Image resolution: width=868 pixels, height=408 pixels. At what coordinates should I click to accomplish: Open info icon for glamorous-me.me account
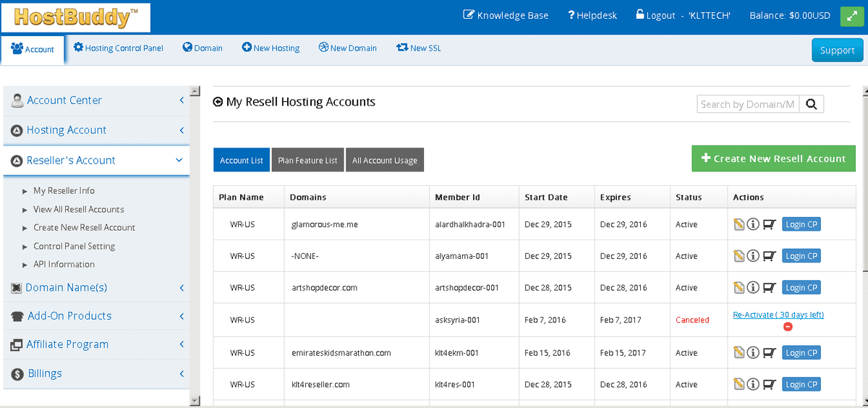753,224
